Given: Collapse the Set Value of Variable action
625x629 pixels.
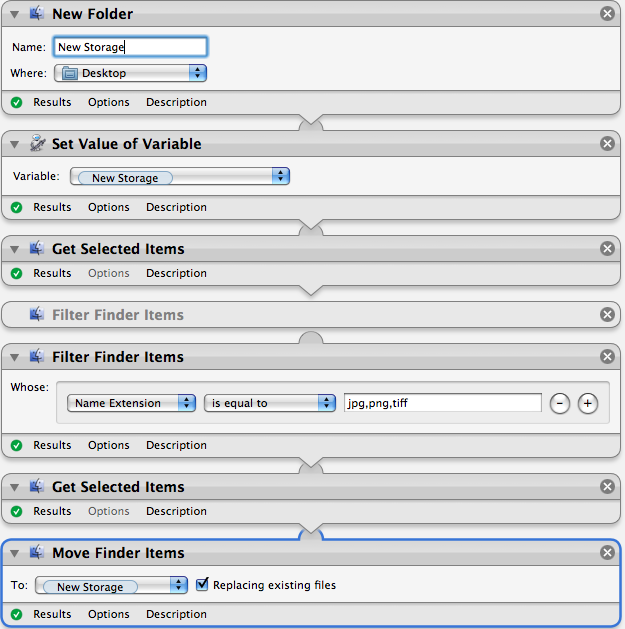Looking at the screenshot, I should click(14, 144).
